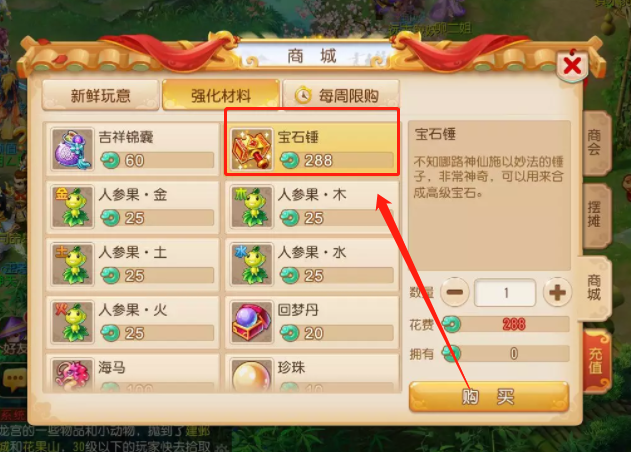Viewport: 631px width, 452px height.
Task: Click the 购买 purchase button
Action: (x=489, y=397)
